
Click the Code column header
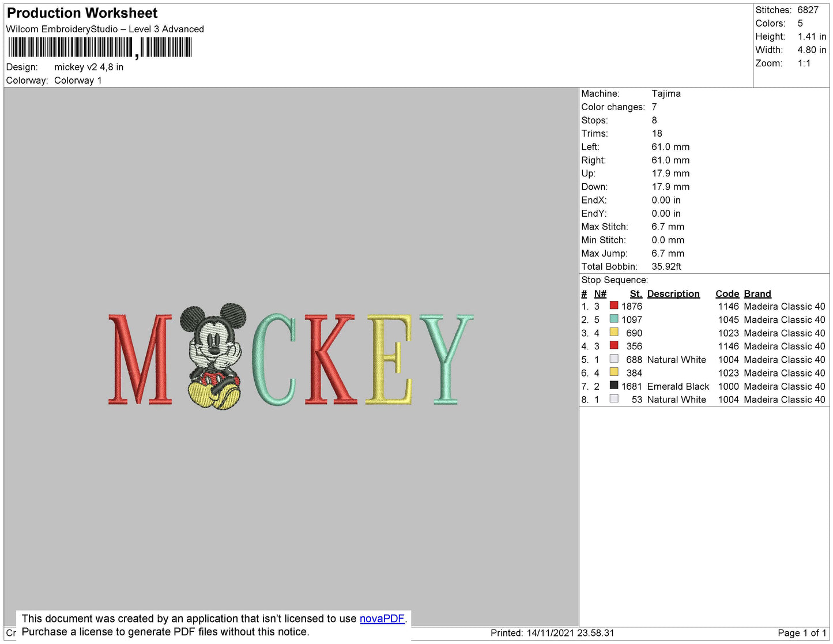pyautogui.click(x=727, y=293)
